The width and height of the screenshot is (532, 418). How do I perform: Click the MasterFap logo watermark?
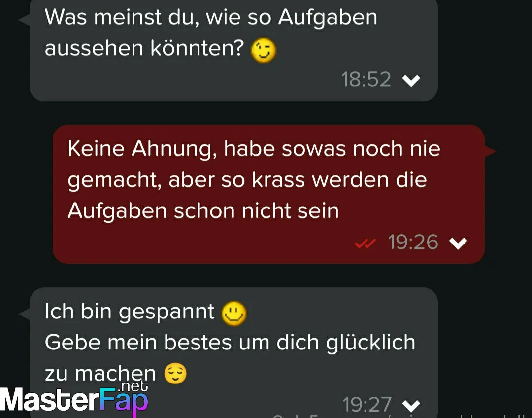point(74,399)
